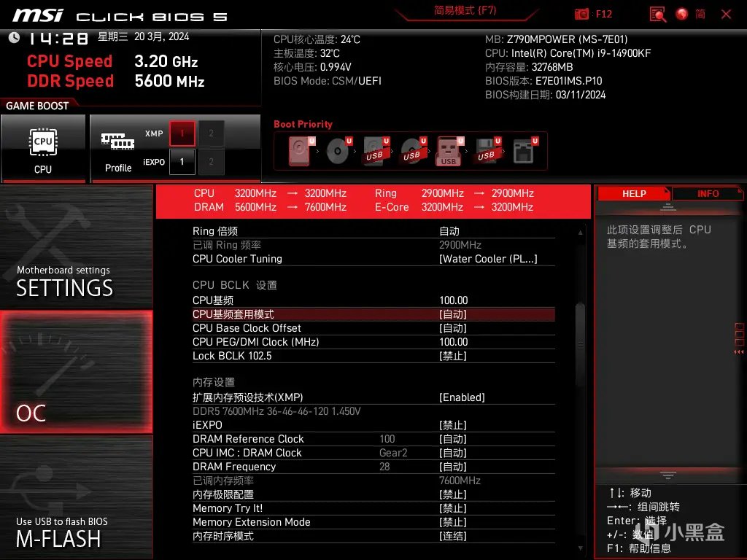Click the DDR Speed 5600 MHz readout
747x560 pixels.
coord(116,81)
